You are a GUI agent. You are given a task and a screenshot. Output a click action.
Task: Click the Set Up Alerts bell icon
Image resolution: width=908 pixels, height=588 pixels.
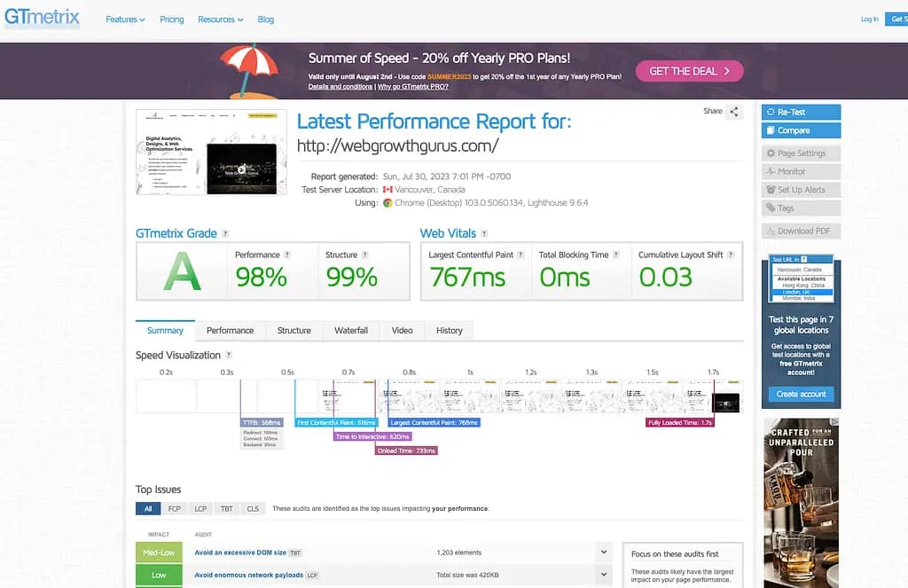click(771, 189)
